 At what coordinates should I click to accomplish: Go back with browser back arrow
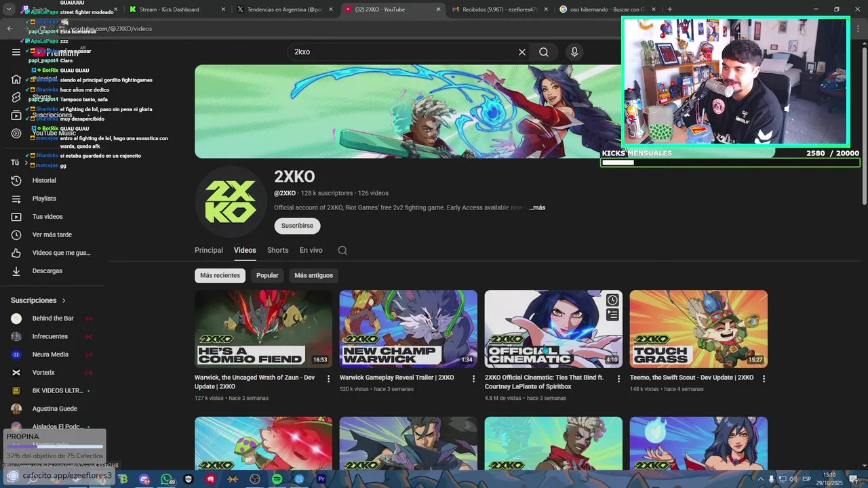(x=9, y=28)
